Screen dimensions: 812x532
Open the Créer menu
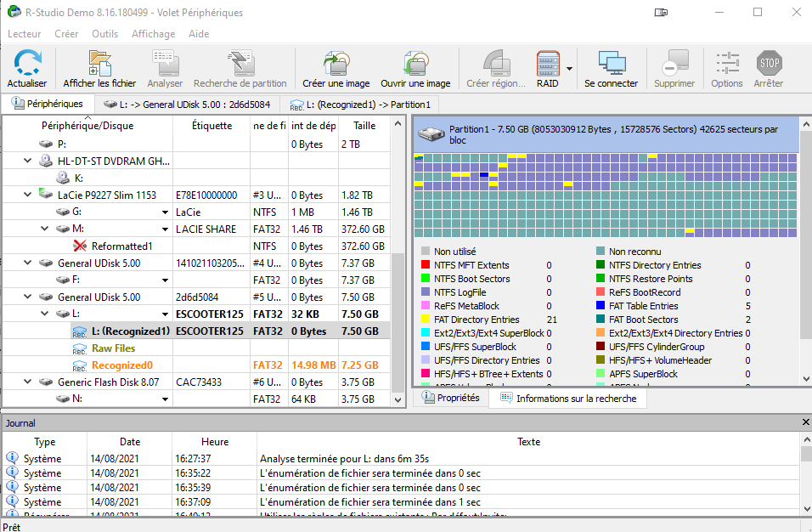tap(66, 34)
